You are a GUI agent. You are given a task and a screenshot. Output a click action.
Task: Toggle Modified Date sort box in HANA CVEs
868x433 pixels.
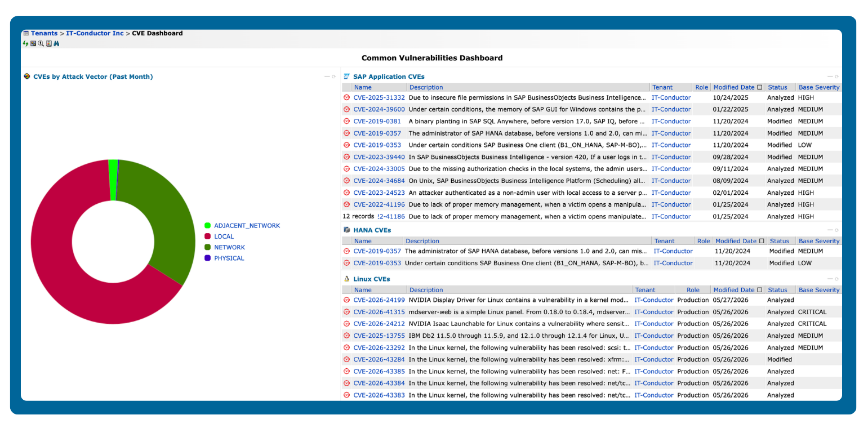[761, 241]
